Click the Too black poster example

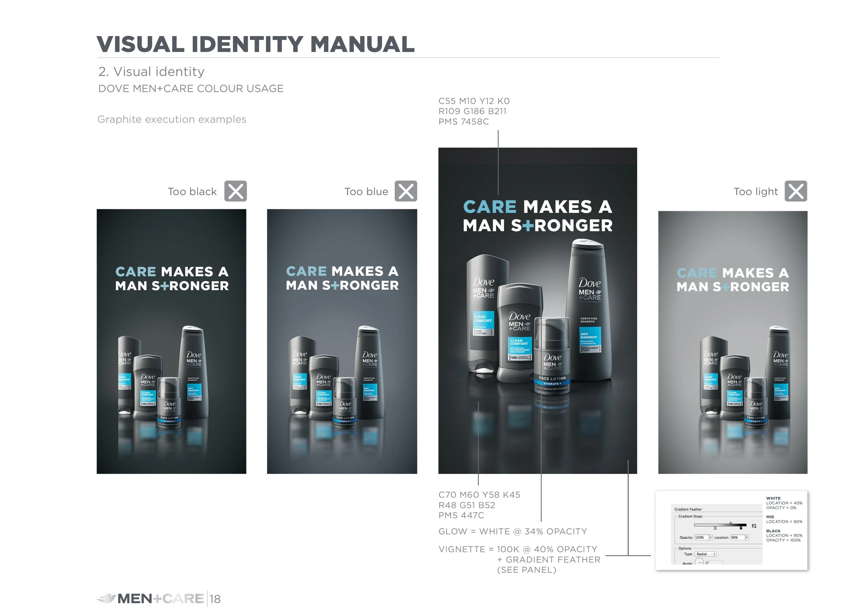171,341
